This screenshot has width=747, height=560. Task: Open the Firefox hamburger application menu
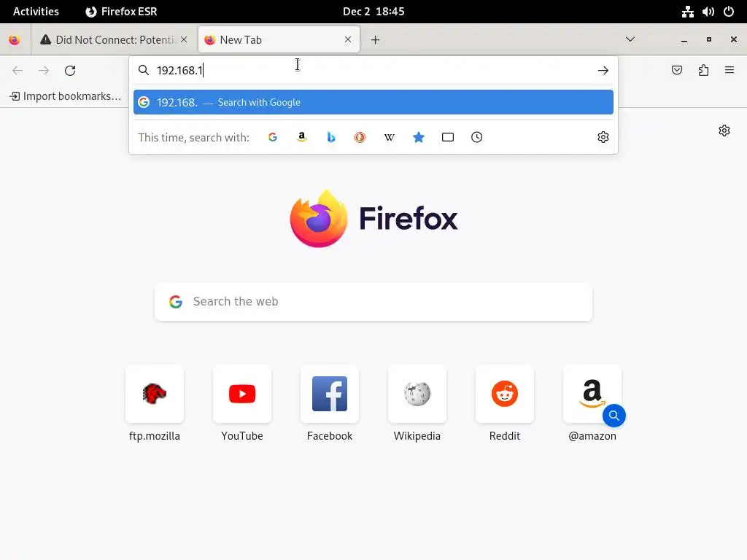pos(729,70)
